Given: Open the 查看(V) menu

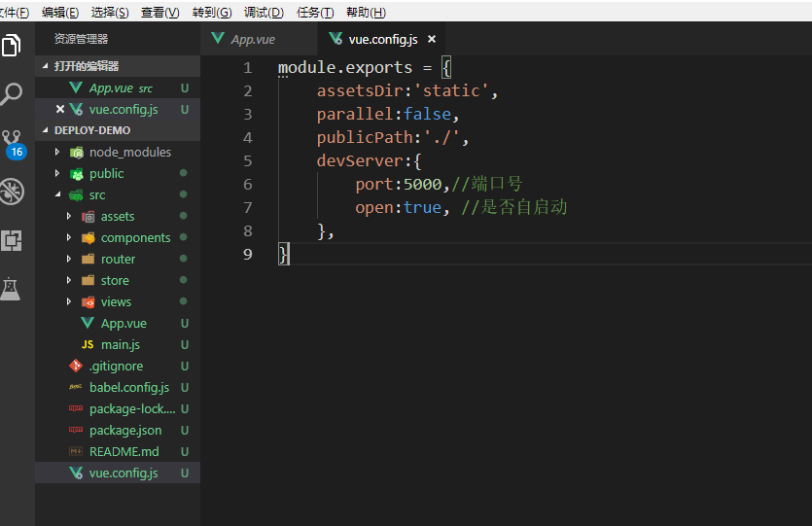Looking at the screenshot, I should point(160,13).
